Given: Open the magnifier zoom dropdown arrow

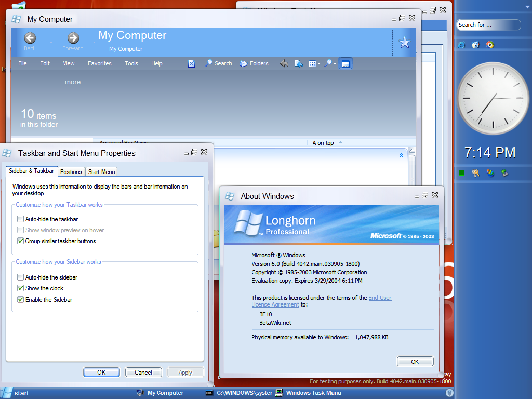Looking at the screenshot, I should 335,64.
